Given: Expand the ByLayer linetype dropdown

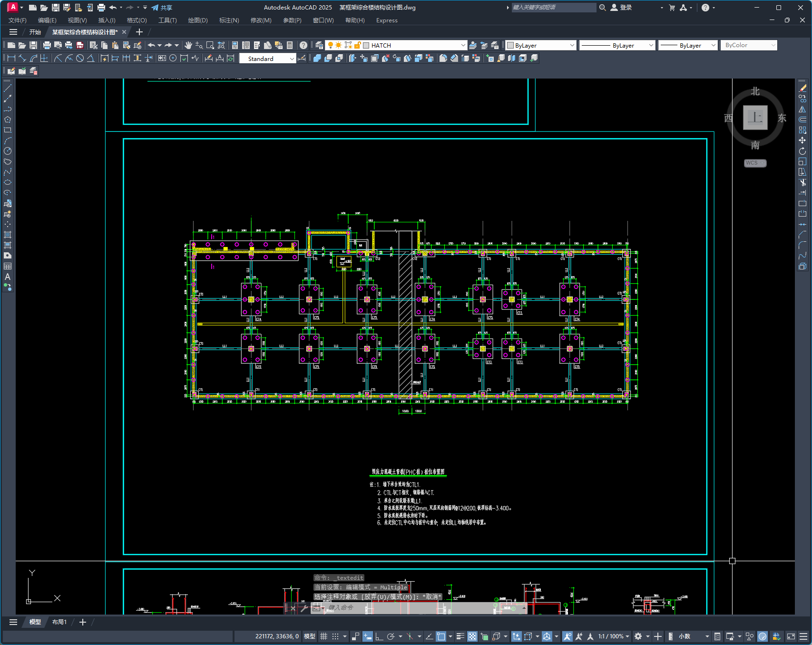Looking at the screenshot, I should point(651,45).
